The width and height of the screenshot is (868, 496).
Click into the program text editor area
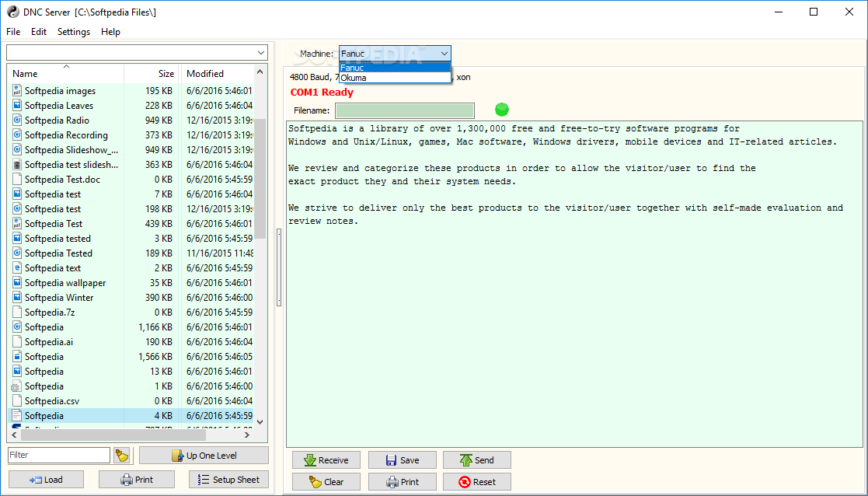[574, 284]
